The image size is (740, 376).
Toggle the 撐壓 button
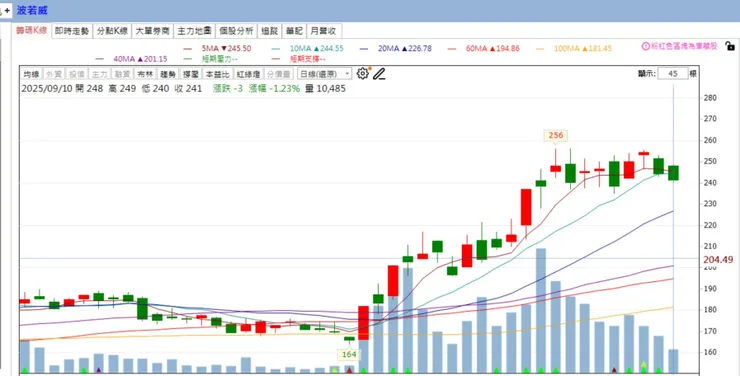tap(191, 74)
